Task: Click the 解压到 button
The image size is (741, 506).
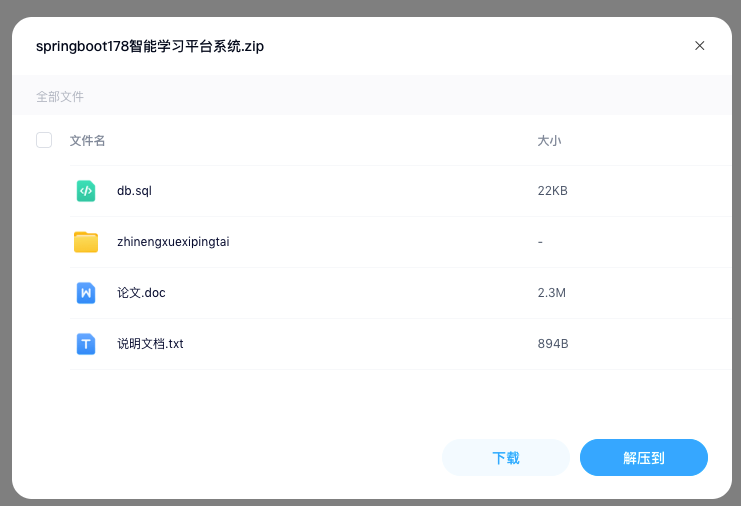Action: pos(644,457)
